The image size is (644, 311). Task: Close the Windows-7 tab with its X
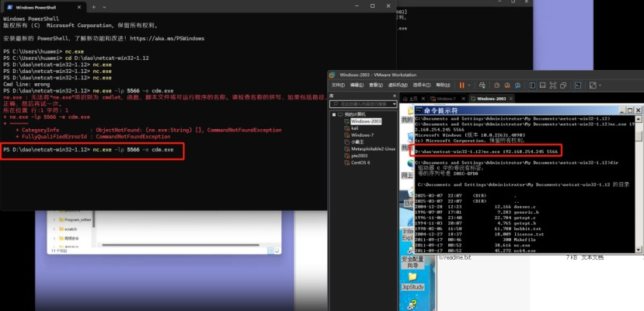pos(463,99)
